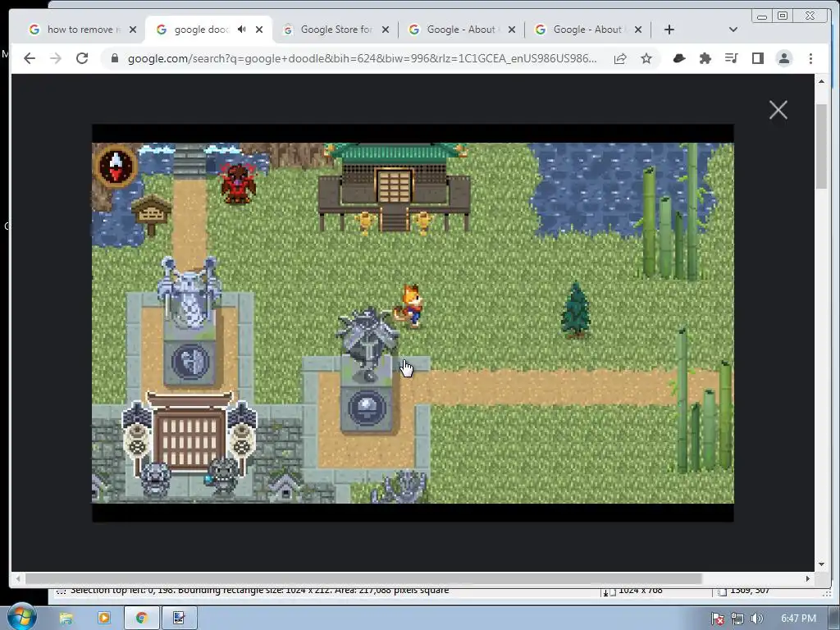Click the horizontal scrollbar left arrow
Image resolution: width=840 pixels, height=630 pixels.
18,578
